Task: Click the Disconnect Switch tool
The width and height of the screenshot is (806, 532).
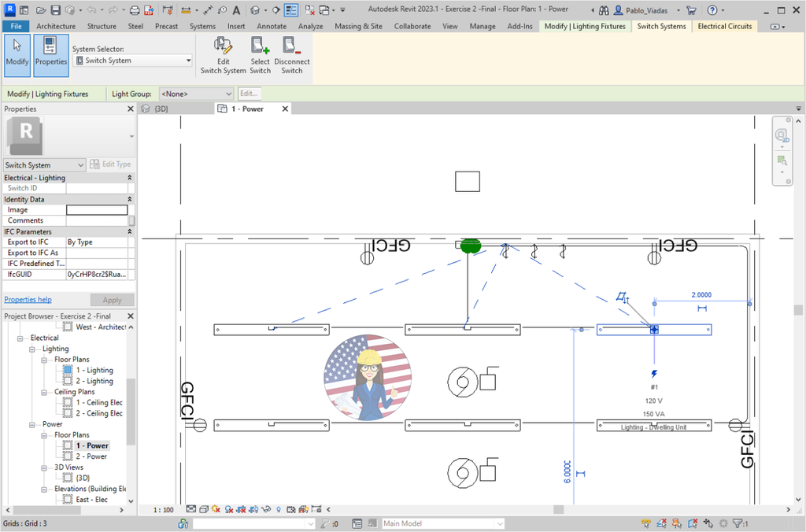Action: click(291, 56)
